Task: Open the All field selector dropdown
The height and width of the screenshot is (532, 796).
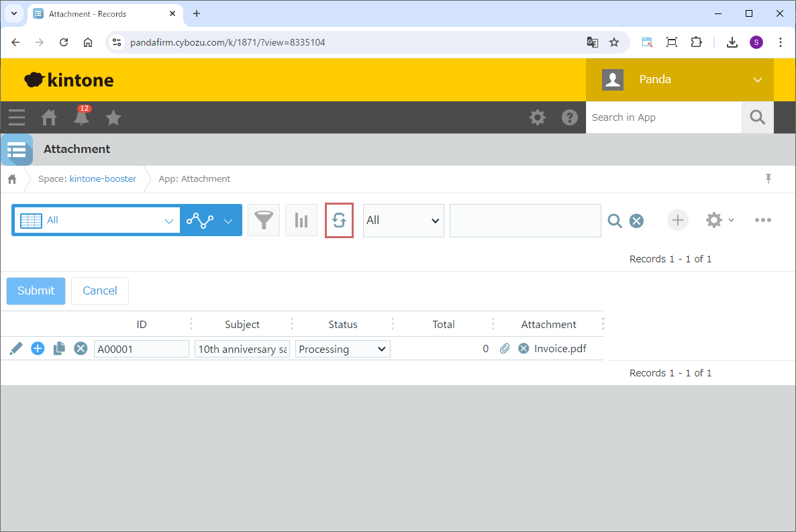Action: click(403, 221)
